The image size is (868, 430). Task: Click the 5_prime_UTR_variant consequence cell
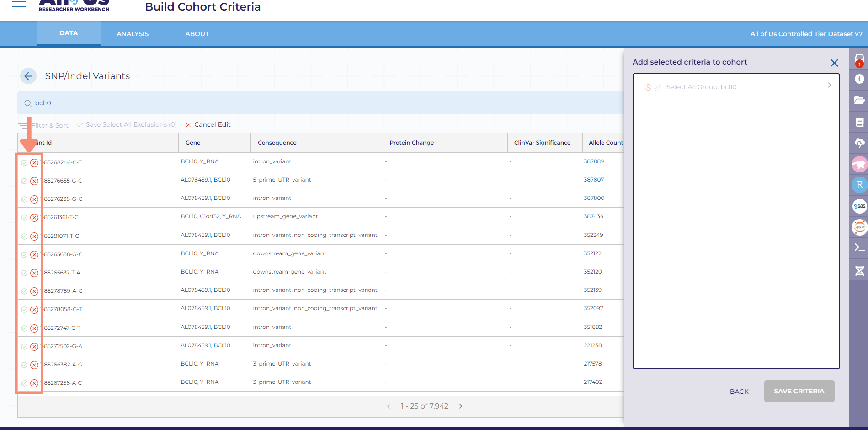282,180
